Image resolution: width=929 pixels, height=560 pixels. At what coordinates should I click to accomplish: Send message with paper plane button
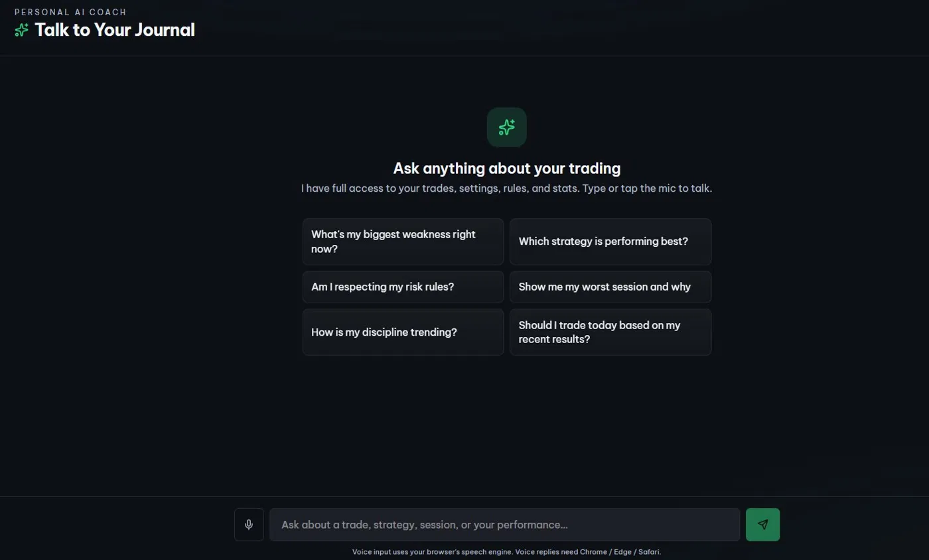click(762, 525)
